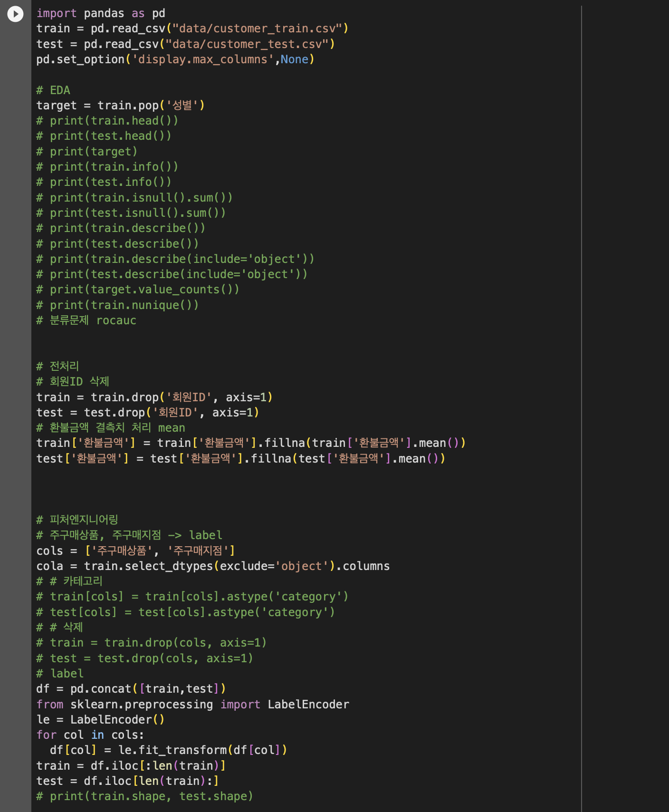Click the '# 전처리' comment
Image resolution: width=669 pixels, height=812 pixels.
[58, 367]
